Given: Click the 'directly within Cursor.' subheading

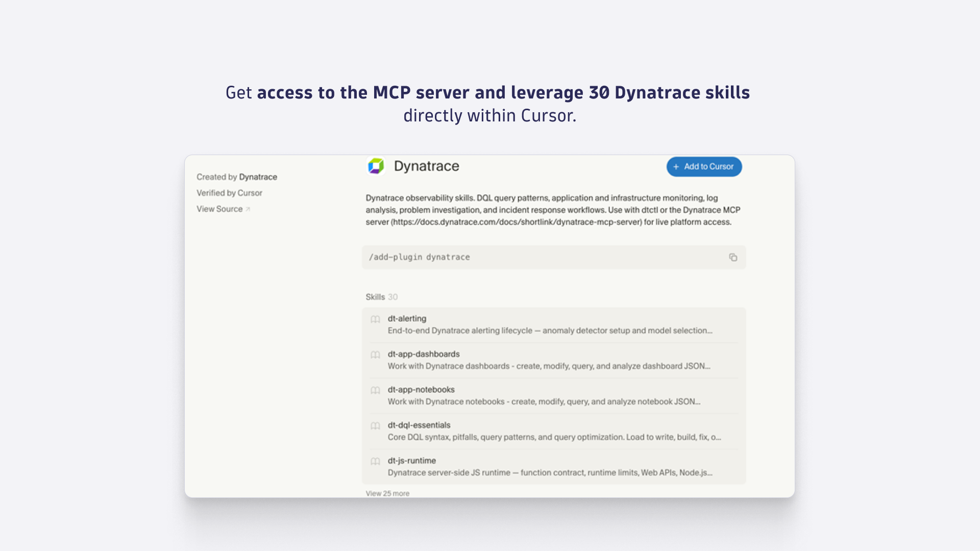Looking at the screenshot, I should coord(489,116).
